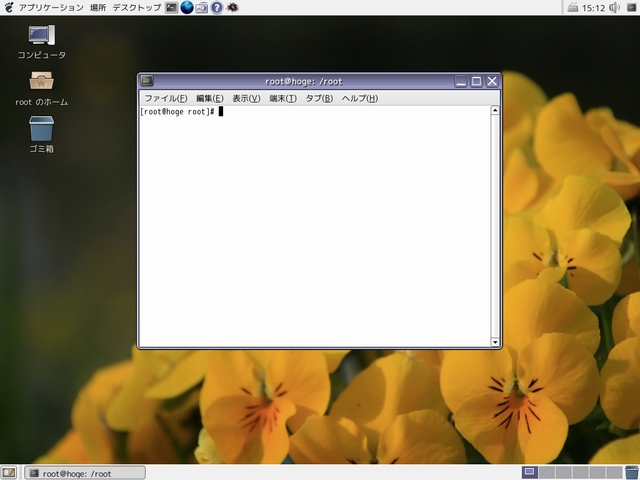Image resolution: width=640 pixels, height=480 pixels.
Task: Open the terminal window menu icon in title bar
Action: (x=147, y=81)
